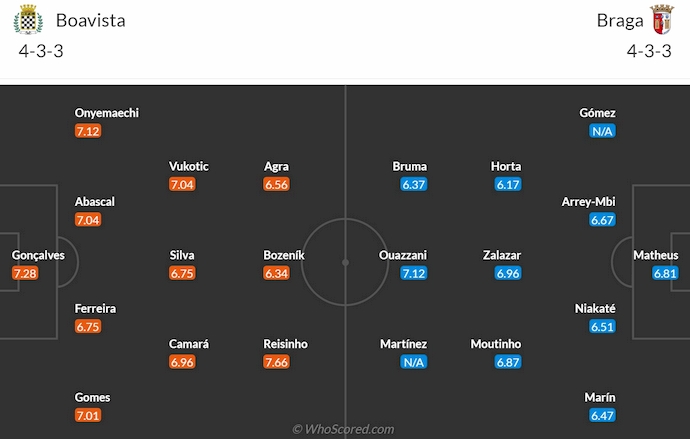Open the Braga team name link
690x439 pixels.
point(619,21)
